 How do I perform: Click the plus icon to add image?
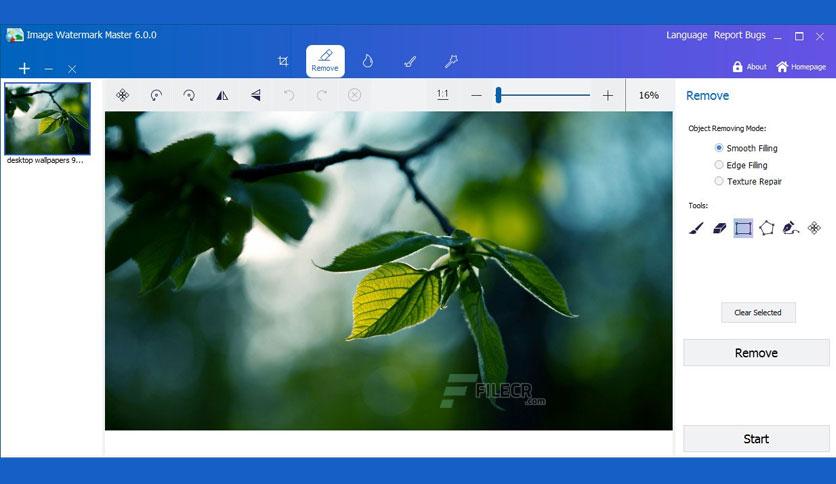tap(25, 69)
